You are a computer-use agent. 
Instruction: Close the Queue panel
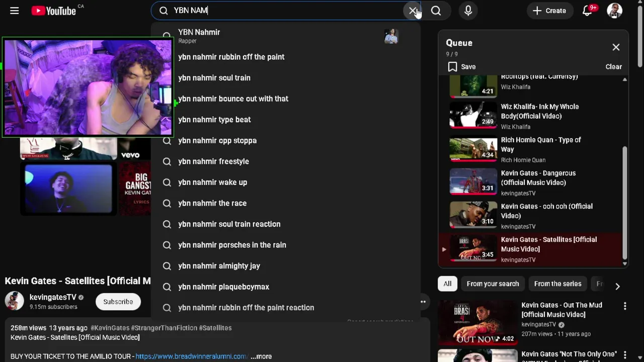(x=616, y=47)
